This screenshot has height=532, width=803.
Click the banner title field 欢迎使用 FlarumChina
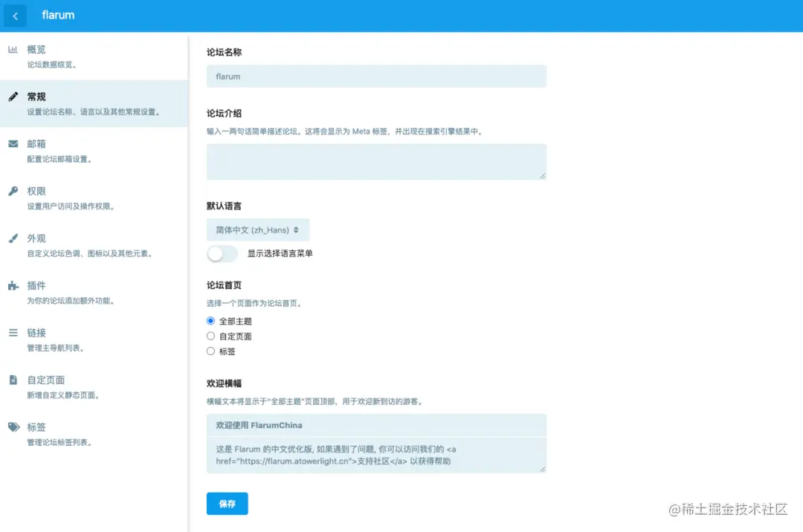click(376, 425)
